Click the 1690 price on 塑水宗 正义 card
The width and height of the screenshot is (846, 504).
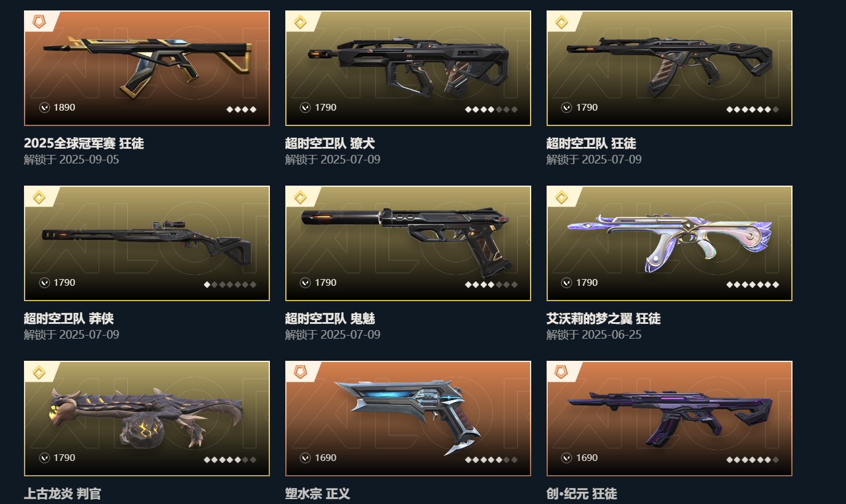(x=326, y=458)
